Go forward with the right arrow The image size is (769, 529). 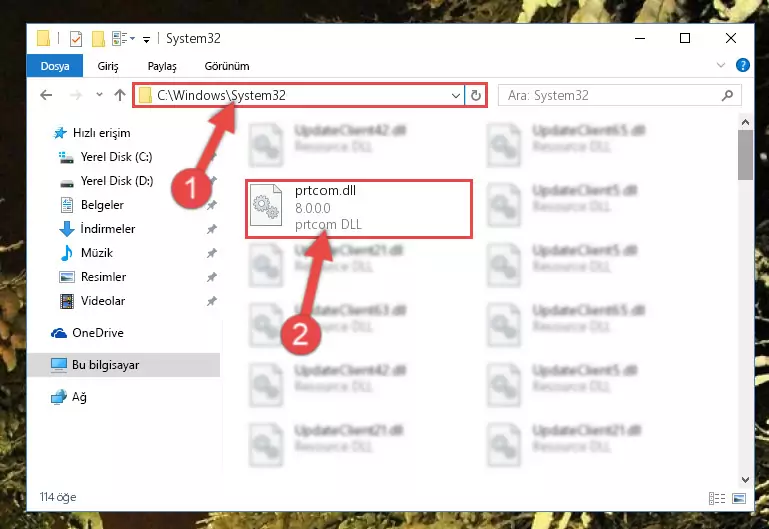point(76,95)
